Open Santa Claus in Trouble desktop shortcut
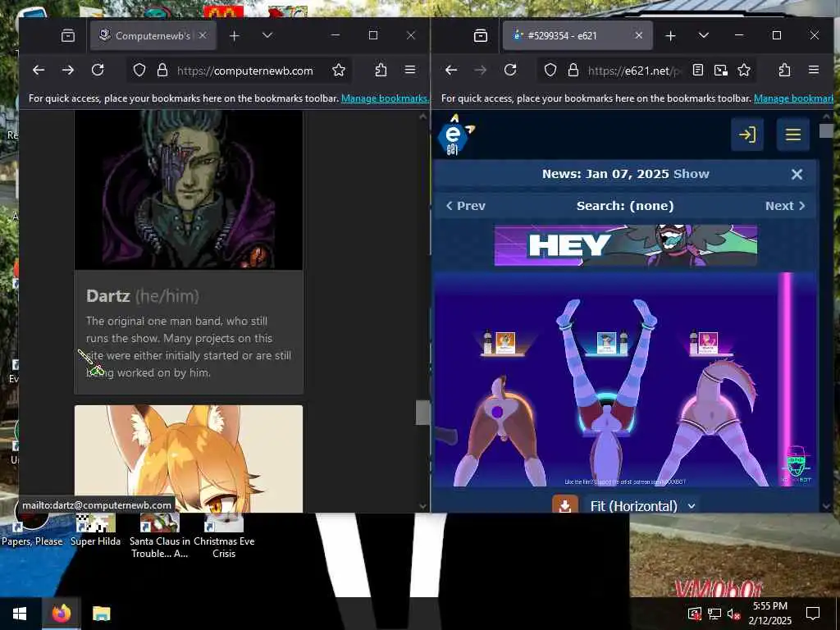This screenshot has height=630, width=840. pos(160,536)
